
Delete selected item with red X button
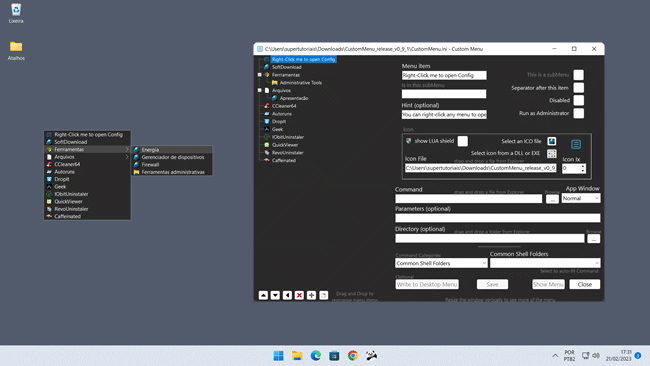[299, 295]
